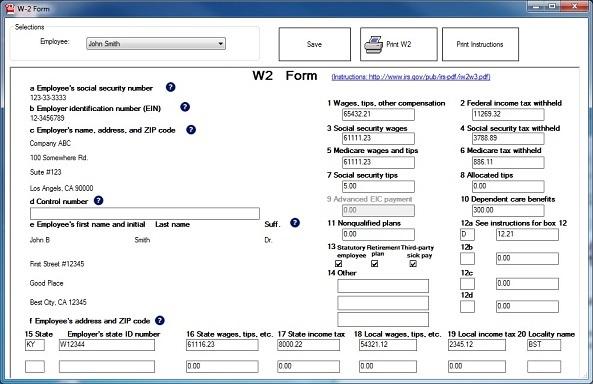
Task: Click the Nonqualified plans field
Action: click(378, 234)
